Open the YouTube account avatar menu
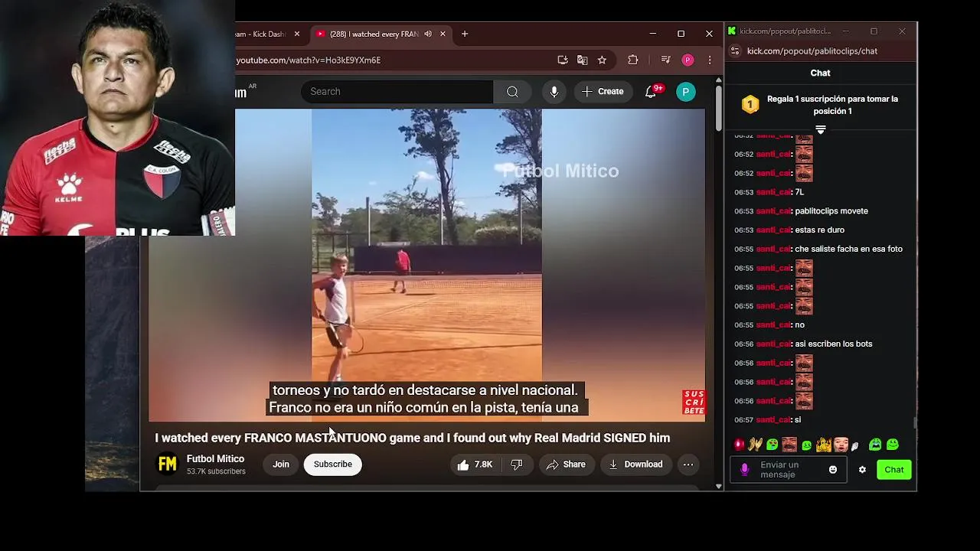 [686, 92]
